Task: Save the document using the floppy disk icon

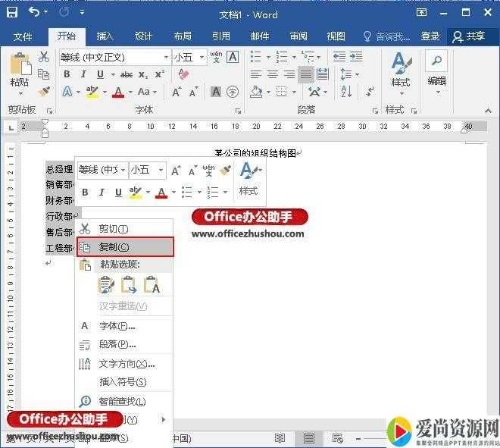Action: coord(12,12)
